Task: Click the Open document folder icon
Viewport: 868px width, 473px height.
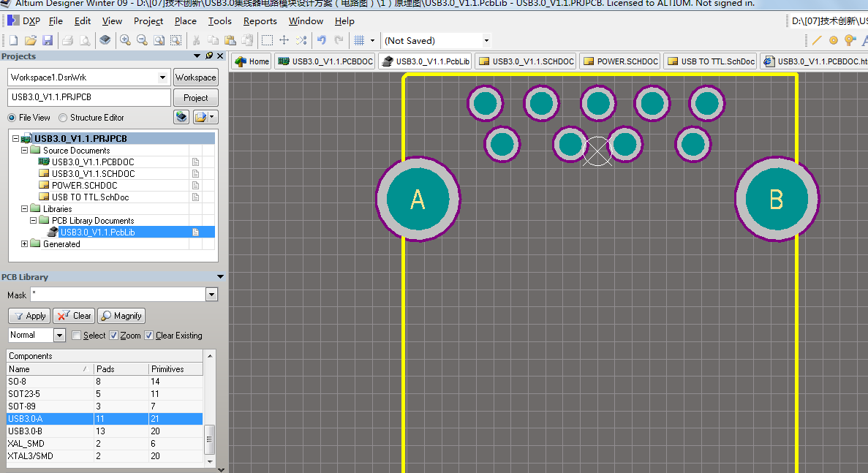Action: tap(31, 40)
